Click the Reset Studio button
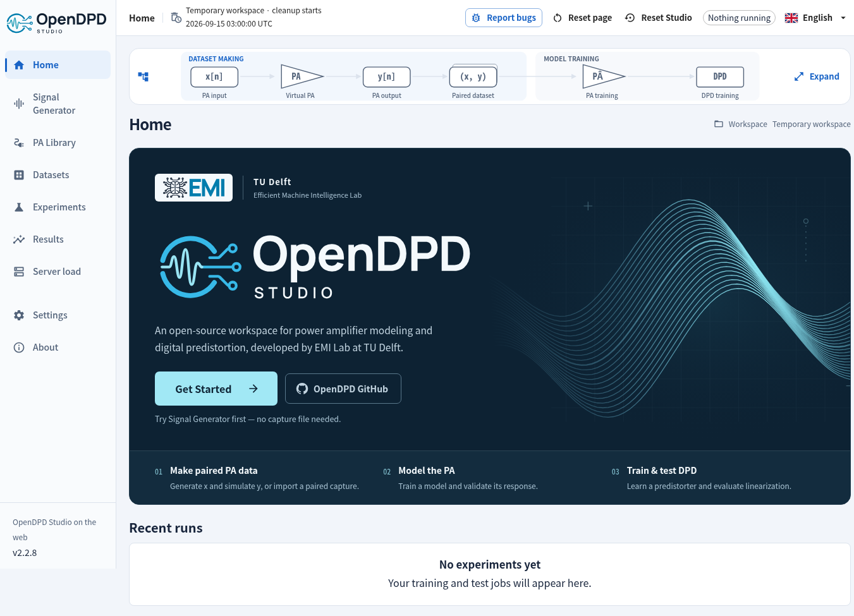Viewport: 854px width, 616px height. click(658, 18)
